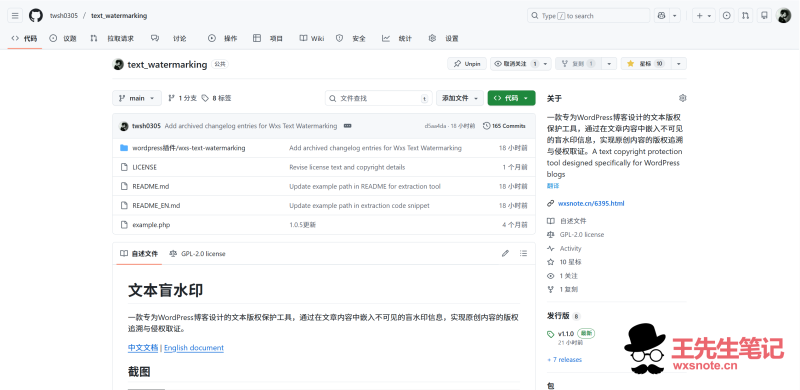
Task: Open commit message '1.0.5更新'
Action: pos(303,225)
